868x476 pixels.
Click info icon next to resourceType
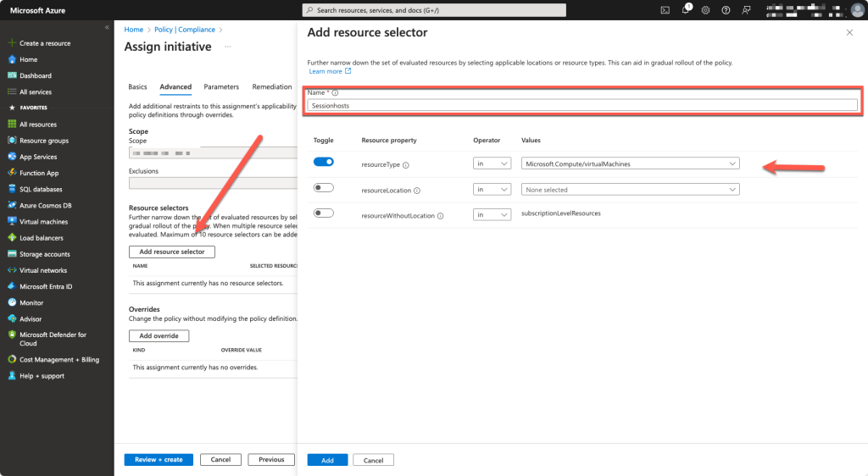(406, 165)
